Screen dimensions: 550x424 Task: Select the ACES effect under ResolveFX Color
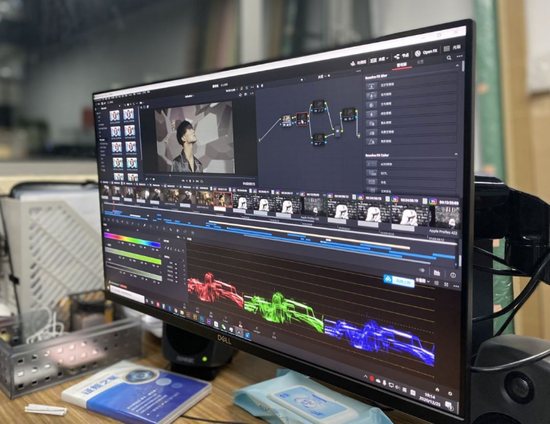411,164
